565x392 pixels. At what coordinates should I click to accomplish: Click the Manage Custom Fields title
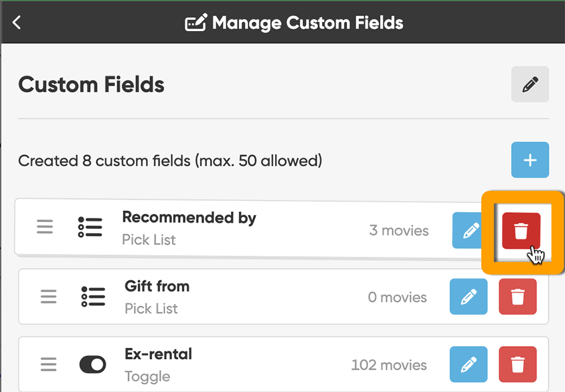coord(307,24)
